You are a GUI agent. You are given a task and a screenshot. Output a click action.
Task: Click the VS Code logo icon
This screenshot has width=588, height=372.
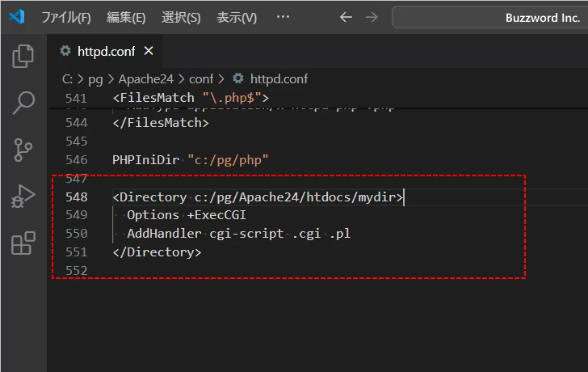click(x=17, y=17)
